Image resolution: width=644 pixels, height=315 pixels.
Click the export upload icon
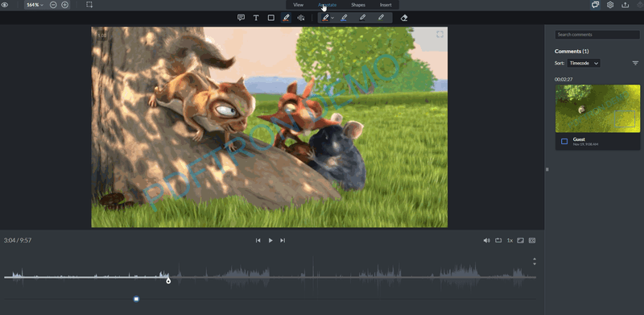[625, 5]
